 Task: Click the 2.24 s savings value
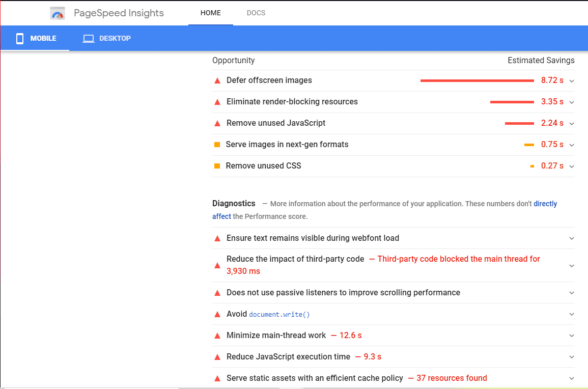(x=552, y=123)
